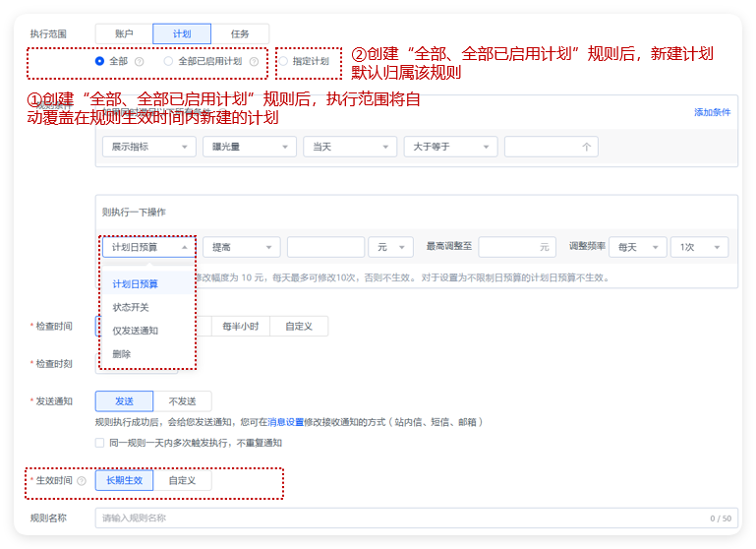The image size is (756, 549).
Task: Click the 规则名称 input field
Action: pos(417,518)
